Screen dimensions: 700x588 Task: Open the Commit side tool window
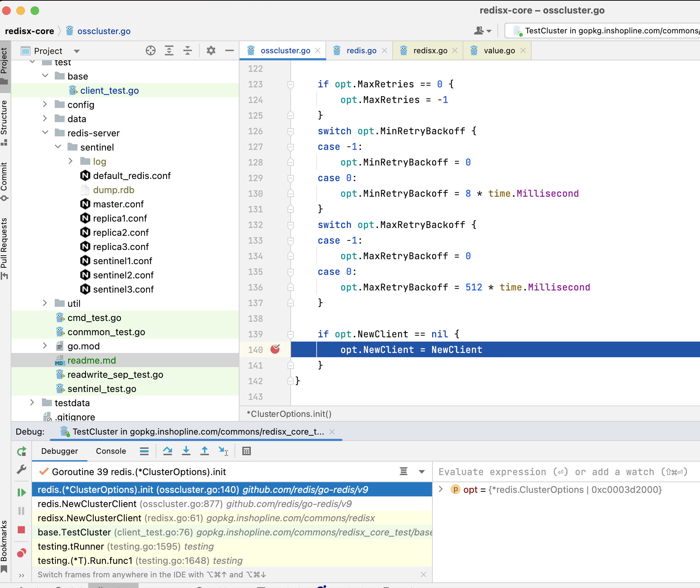(4, 181)
